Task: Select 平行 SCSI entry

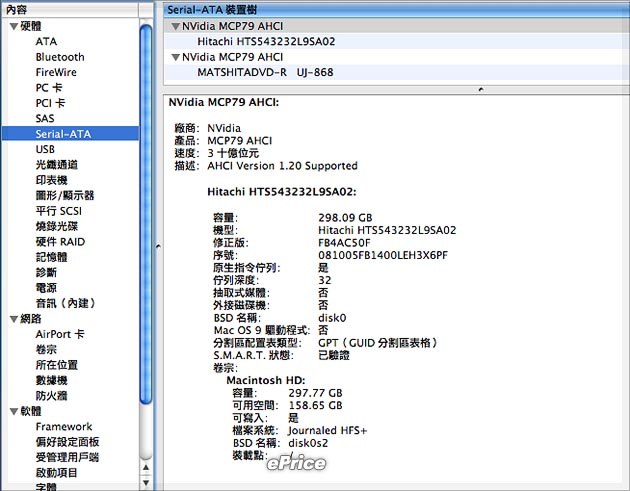Action: [59, 211]
